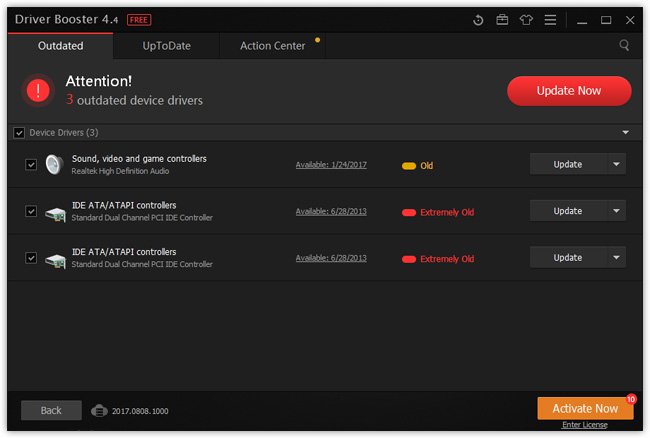Click the 2017.0808.1000 database version text

[140, 411]
